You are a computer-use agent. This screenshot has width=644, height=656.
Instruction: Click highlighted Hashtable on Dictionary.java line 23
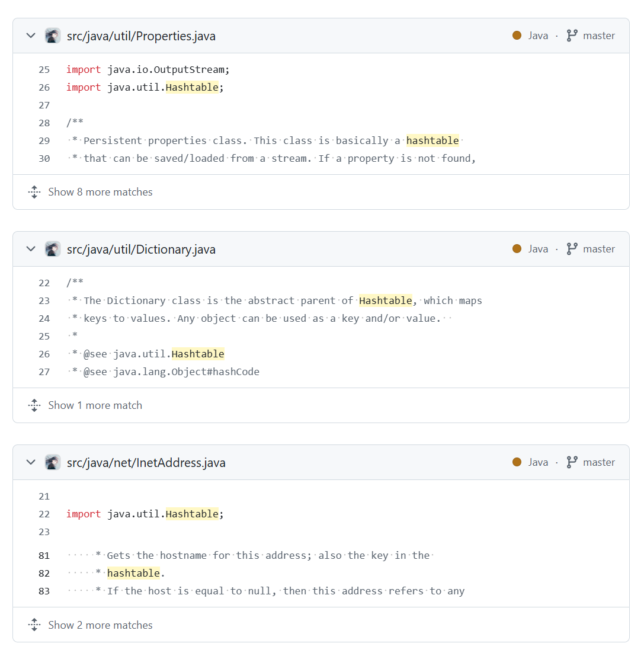[x=386, y=300]
